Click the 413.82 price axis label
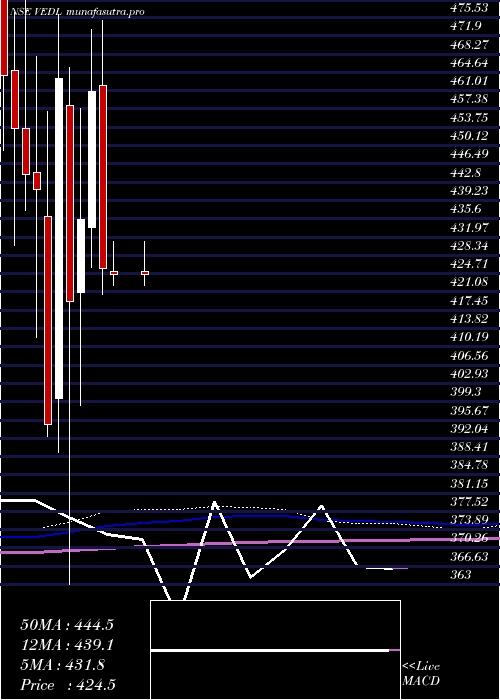This screenshot has width=500, height=700. tap(470, 318)
